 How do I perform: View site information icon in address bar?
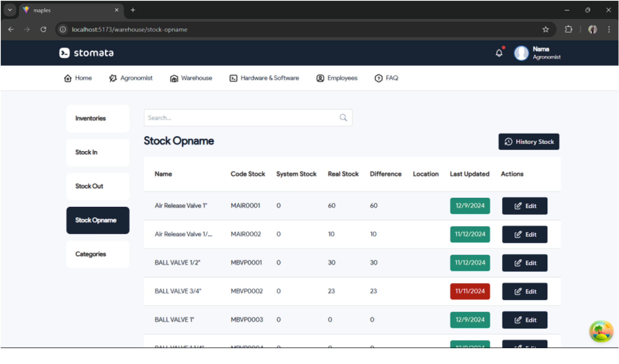click(x=63, y=29)
